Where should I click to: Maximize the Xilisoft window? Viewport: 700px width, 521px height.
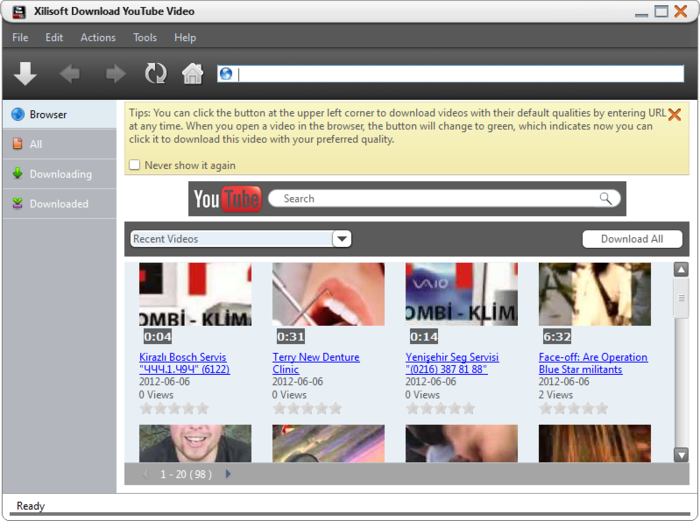[x=661, y=11]
